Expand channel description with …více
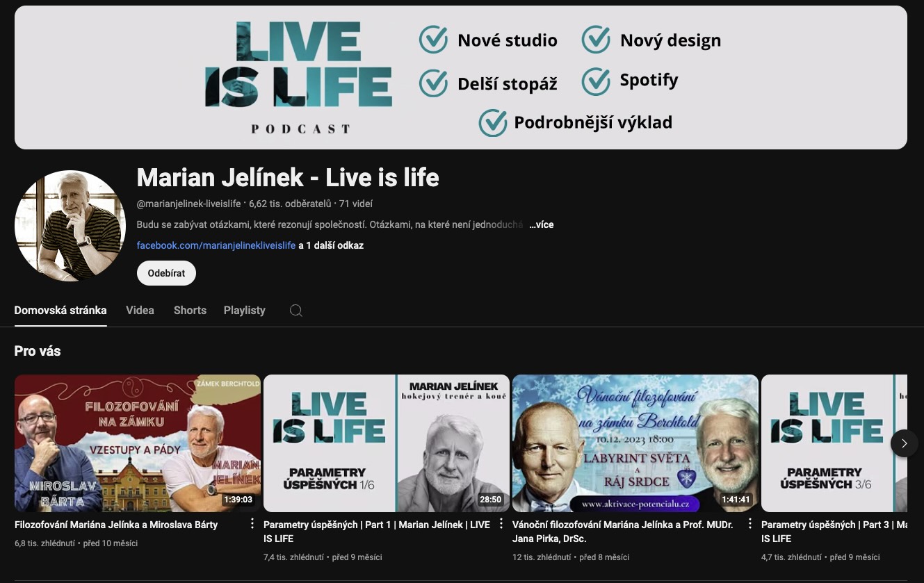The image size is (924, 583). tap(541, 224)
